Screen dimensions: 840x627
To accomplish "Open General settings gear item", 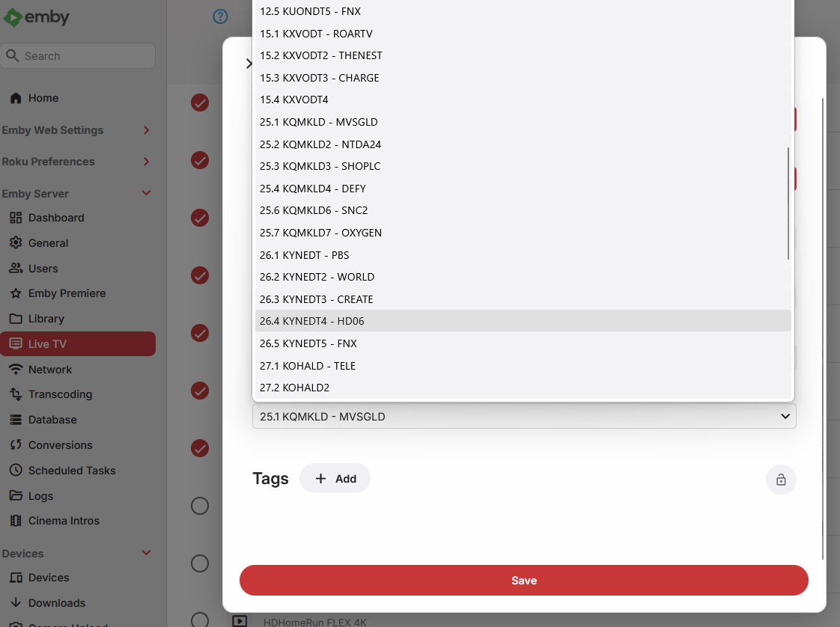I will 78,243.
